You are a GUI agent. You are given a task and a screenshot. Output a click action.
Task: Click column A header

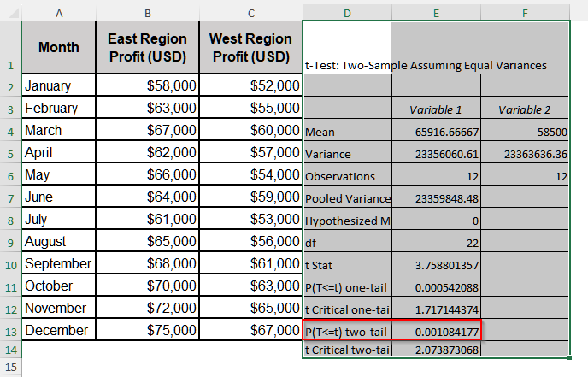[58, 13]
